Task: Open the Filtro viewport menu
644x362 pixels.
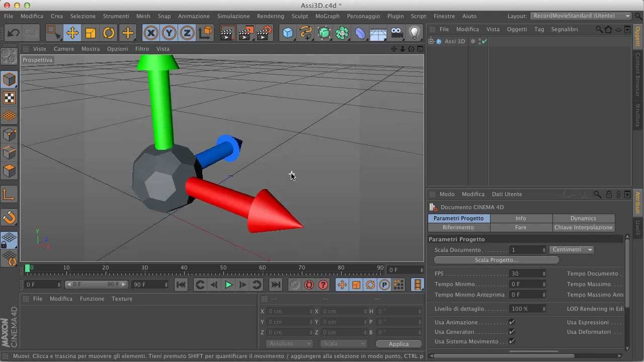Action: pyautogui.click(x=142, y=49)
